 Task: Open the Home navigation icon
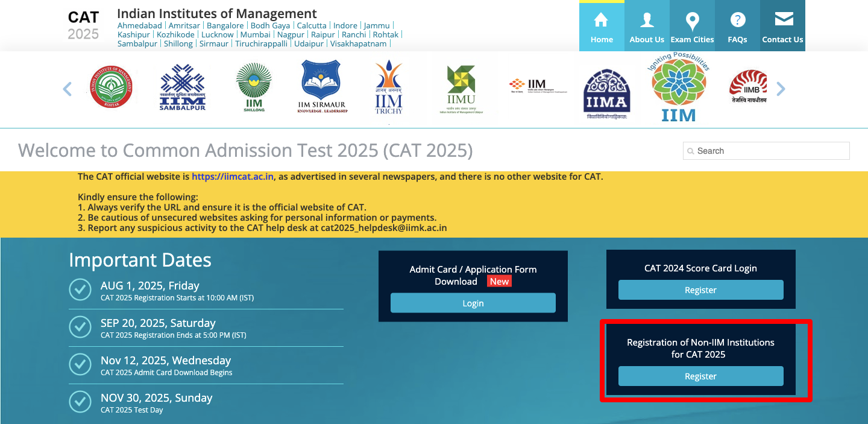(601, 19)
